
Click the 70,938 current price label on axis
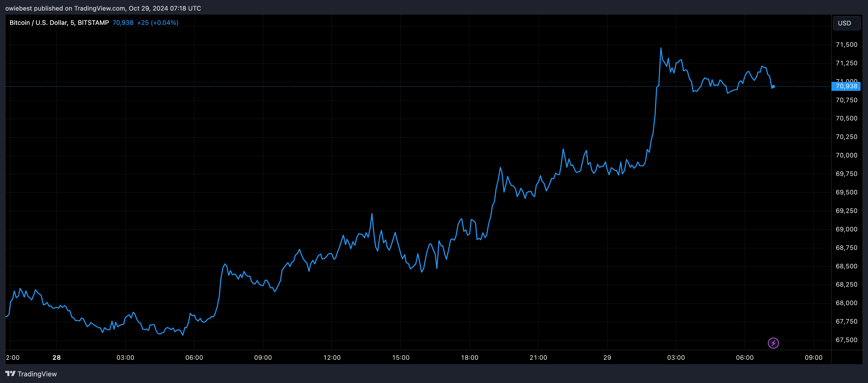[x=846, y=86]
